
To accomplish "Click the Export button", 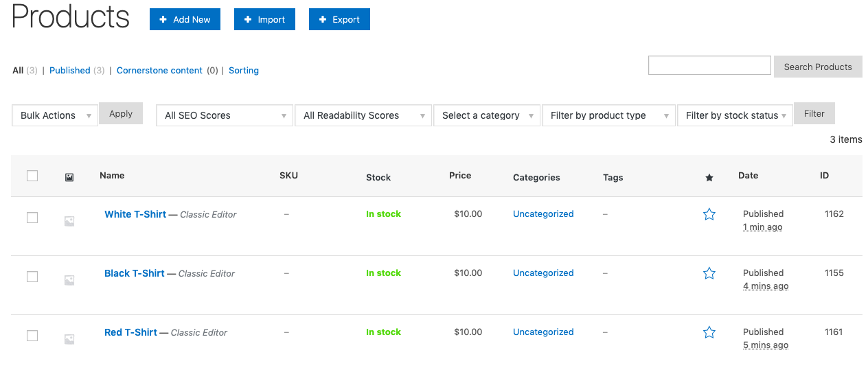I will (339, 19).
